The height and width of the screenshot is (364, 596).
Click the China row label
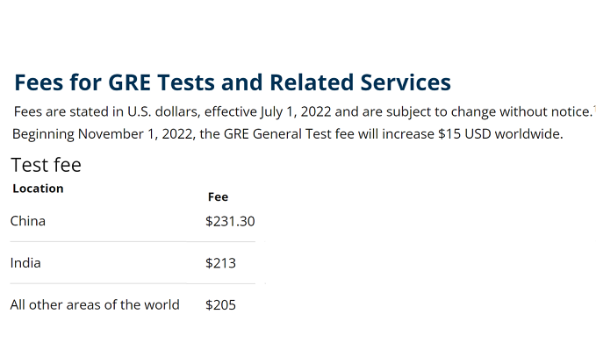click(28, 221)
